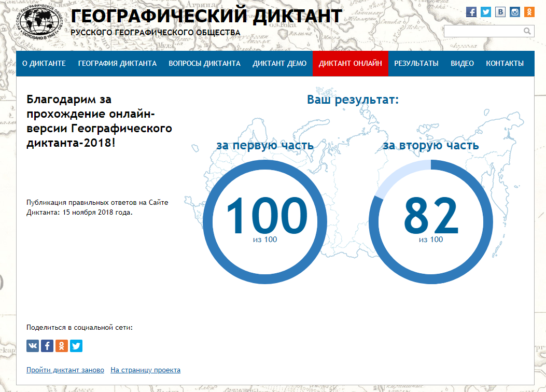Click the Поделиться в социальной сети label
This screenshot has height=392, width=546.
pyautogui.click(x=79, y=328)
